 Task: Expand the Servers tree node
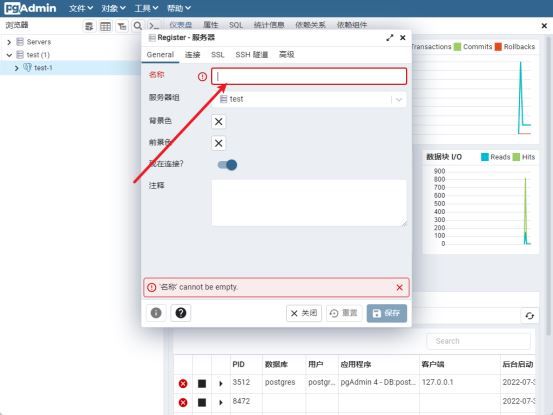pyautogui.click(x=9, y=42)
